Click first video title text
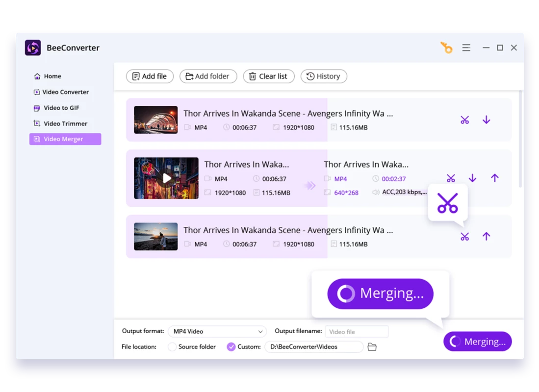539x392 pixels. [x=288, y=113]
